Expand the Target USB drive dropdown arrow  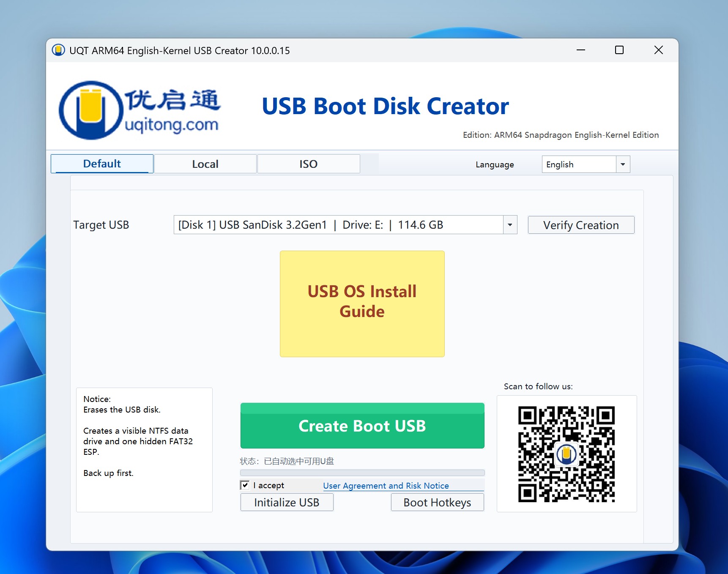[510, 225]
